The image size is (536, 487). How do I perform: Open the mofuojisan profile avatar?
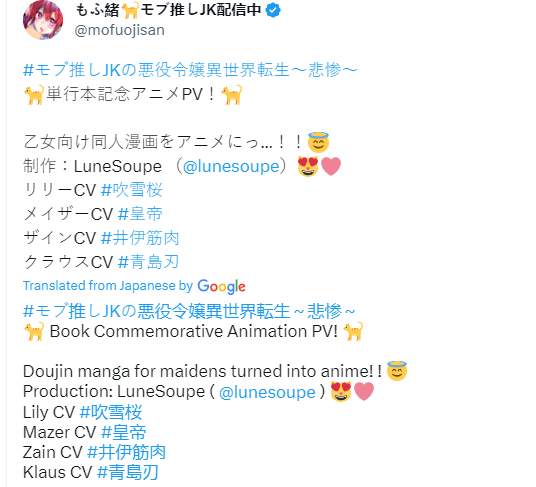click(x=43, y=20)
